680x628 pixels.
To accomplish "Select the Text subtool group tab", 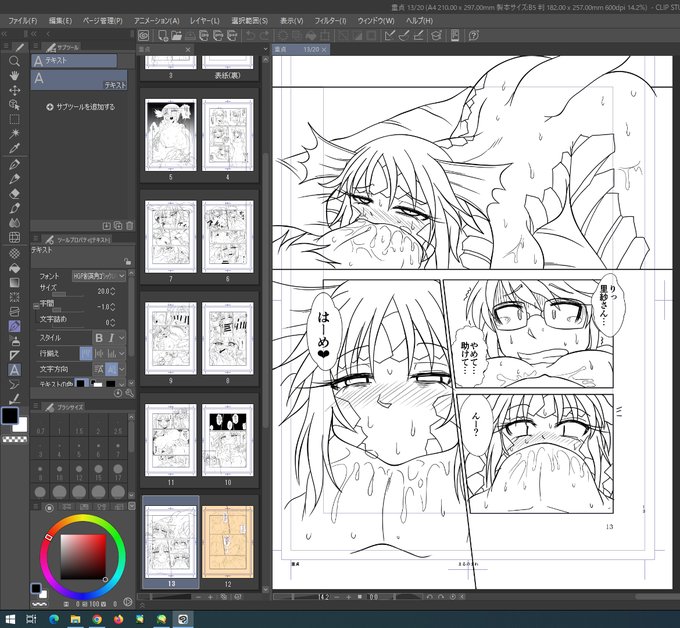I will 74,61.
